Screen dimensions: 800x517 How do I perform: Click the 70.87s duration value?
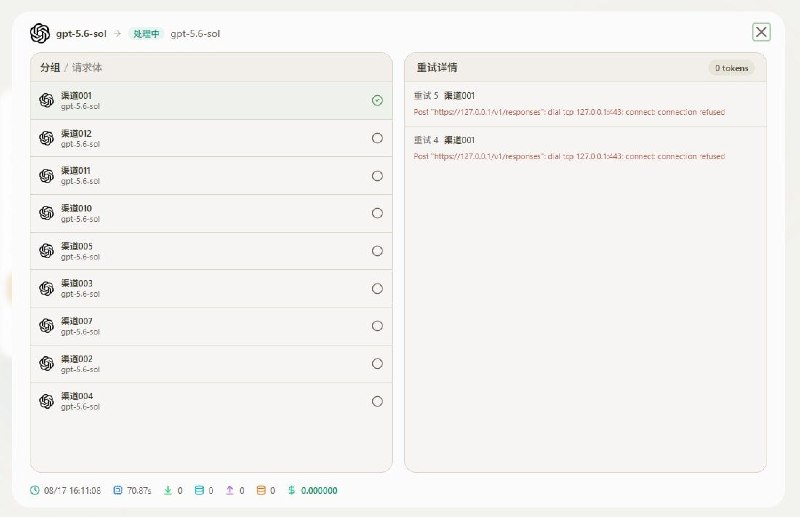pyautogui.click(x=139, y=490)
